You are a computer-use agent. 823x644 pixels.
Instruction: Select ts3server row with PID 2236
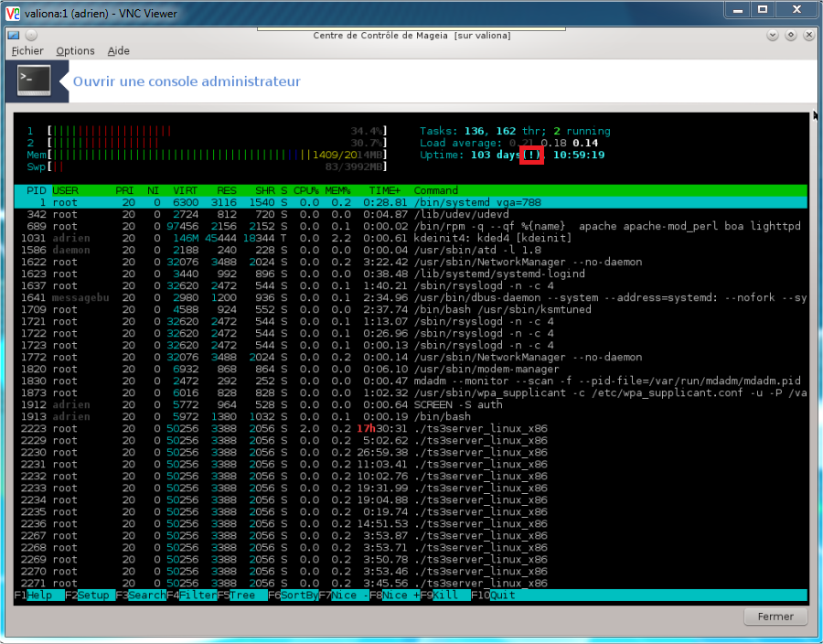(411, 524)
